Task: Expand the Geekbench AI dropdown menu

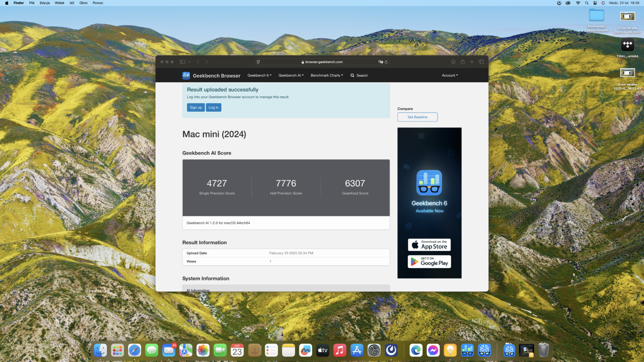Action: pos(291,76)
